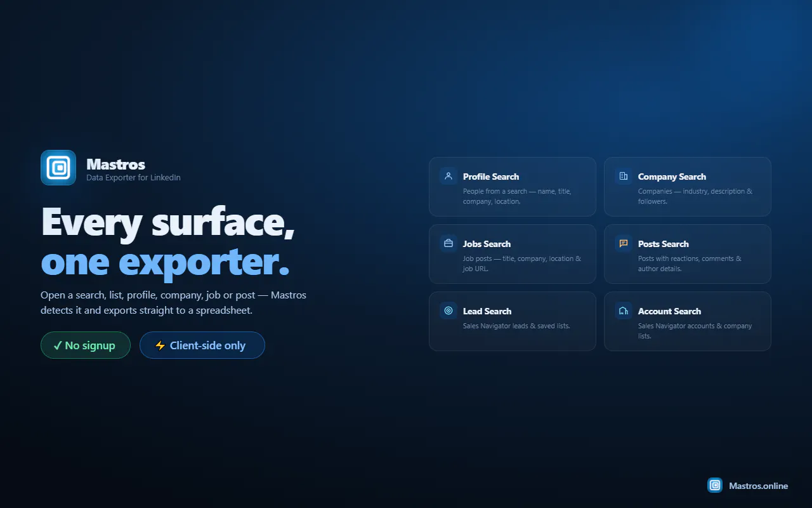Select the Lead Search card title

tap(487, 311)
